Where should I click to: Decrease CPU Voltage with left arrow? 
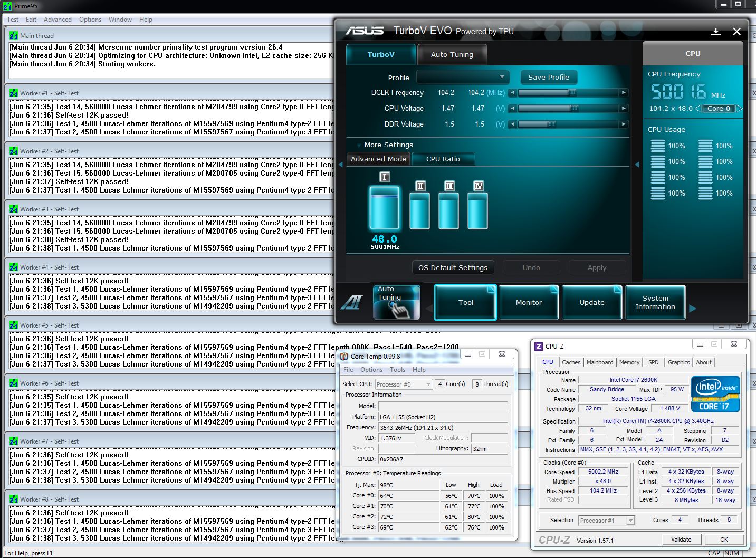pos(513,108)
